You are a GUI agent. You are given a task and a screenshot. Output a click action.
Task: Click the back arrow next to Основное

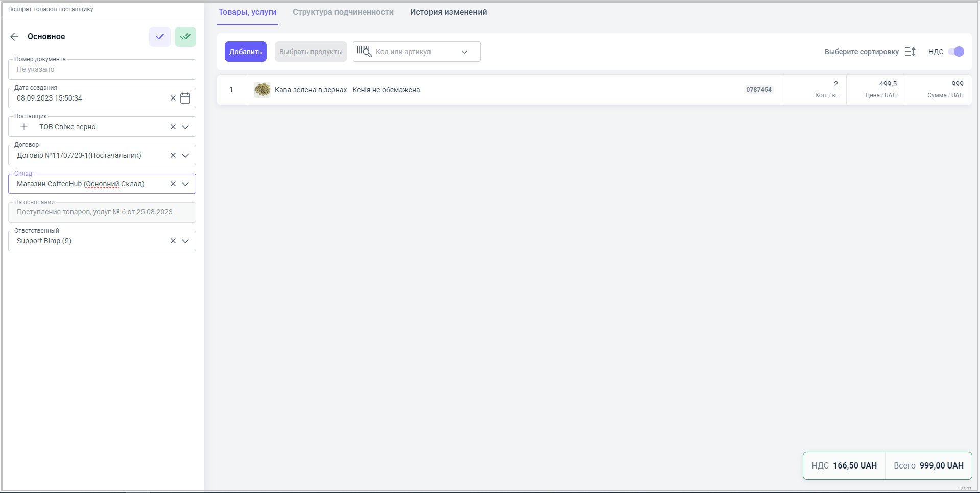tap(14, 37)
